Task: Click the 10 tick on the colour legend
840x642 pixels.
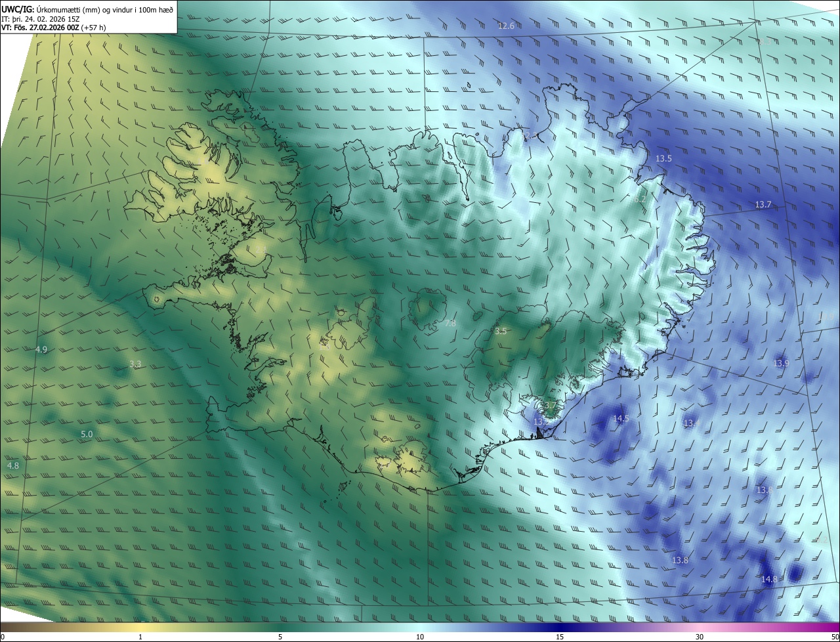Action: [x=420, y=637]
